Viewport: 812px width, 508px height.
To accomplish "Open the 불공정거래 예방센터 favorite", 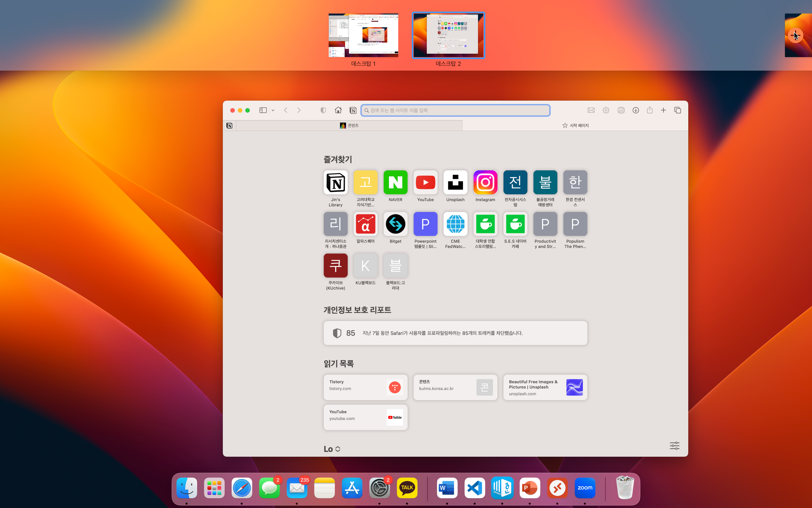I will pos(545,188).
